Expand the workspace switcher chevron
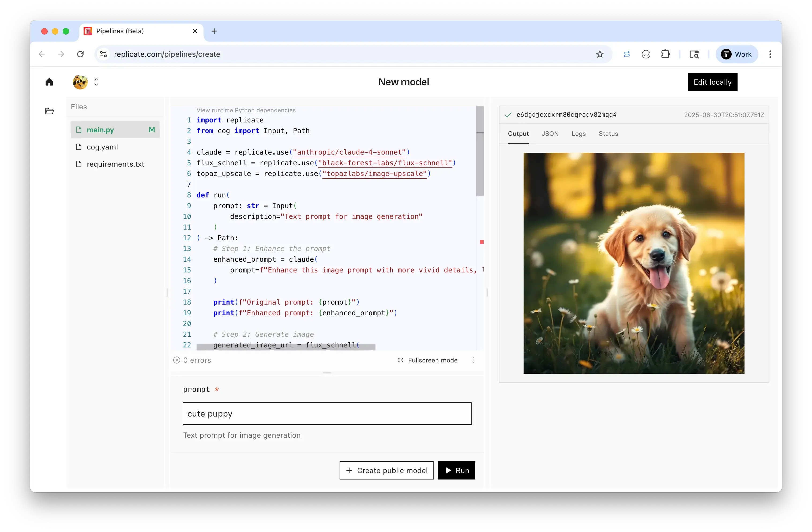The height and width of the screenshot is (532, 812). (x=97, y=82)
